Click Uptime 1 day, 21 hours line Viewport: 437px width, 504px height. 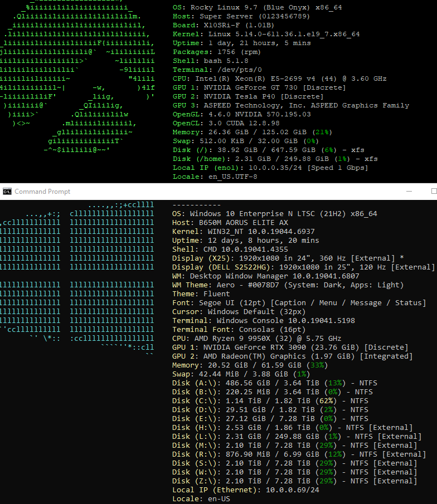coord(242,43)
